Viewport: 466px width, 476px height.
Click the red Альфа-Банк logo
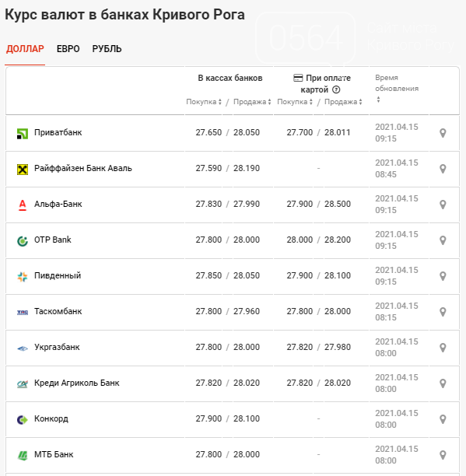click(x=23, y=205)
